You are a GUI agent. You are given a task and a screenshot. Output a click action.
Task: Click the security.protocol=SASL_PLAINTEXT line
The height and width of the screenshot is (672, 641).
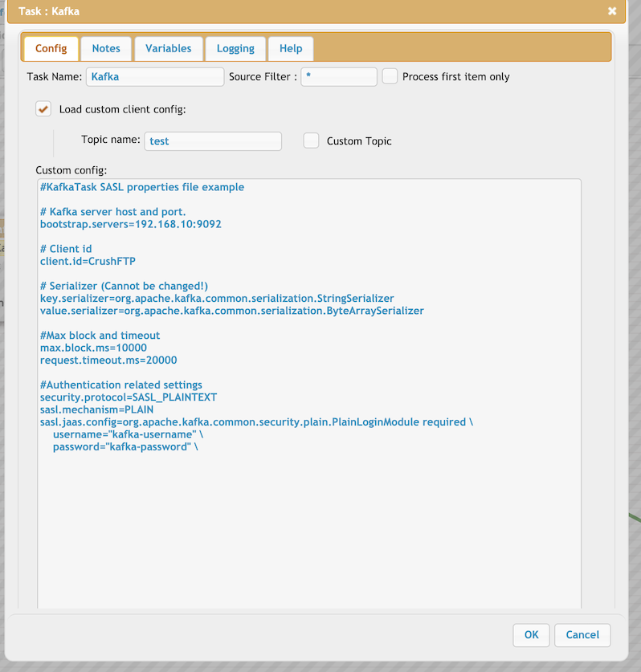(129, 397)
